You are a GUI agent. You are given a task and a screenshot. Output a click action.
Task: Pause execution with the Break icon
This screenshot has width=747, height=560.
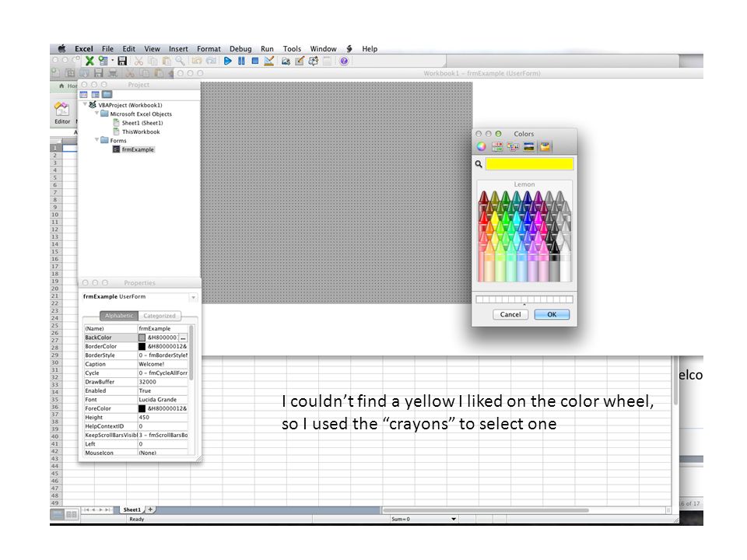[x=241, y=61]
